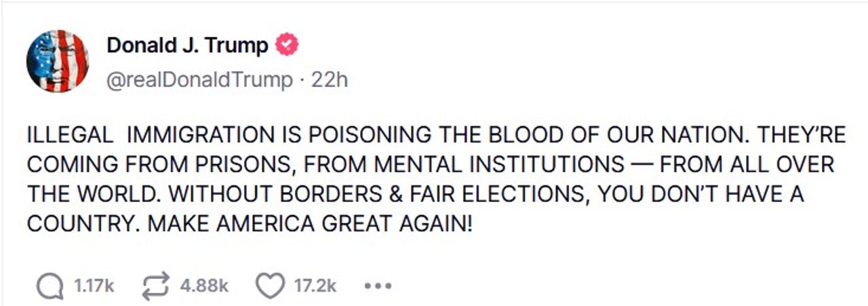The image size is (868, 306).
Task: Click the Donald J. Trump display name
Action: [187, 45]
